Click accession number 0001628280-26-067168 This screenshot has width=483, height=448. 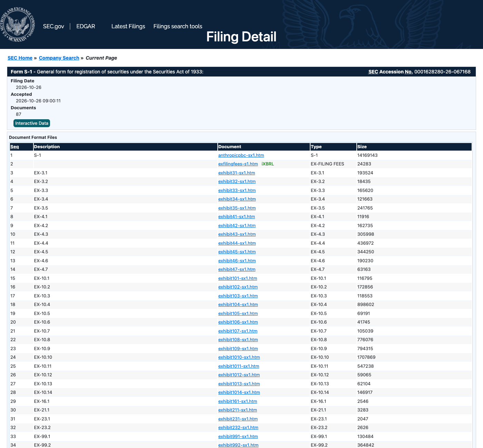coord(442,72)
